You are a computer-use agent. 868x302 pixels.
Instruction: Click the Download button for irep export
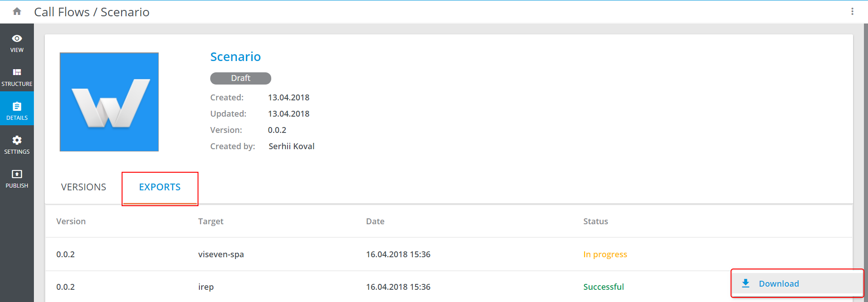[778, 284]
